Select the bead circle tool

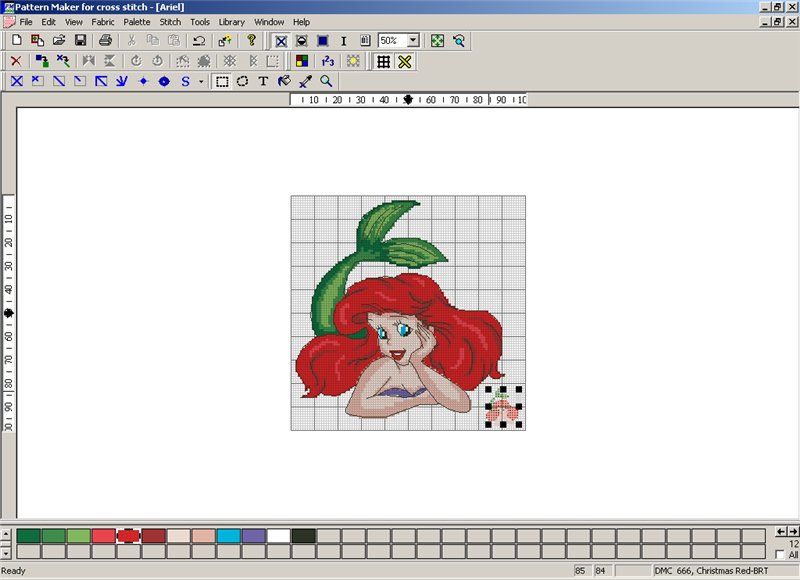(x=164, y=81)
